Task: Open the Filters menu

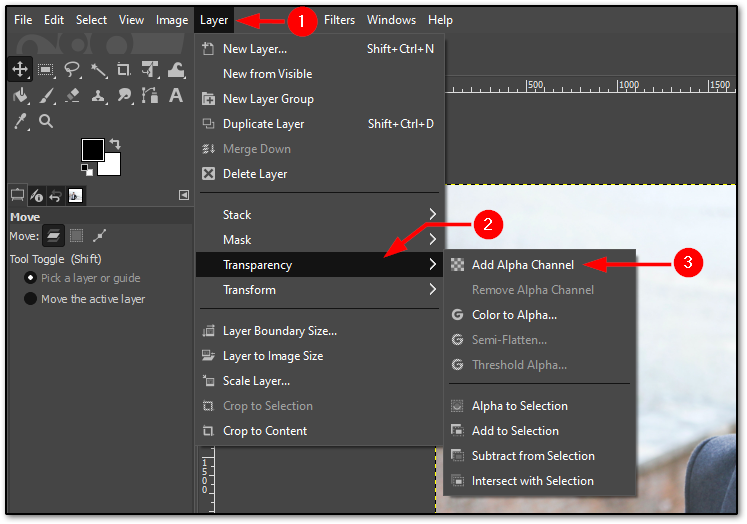Action: (339, 20)
